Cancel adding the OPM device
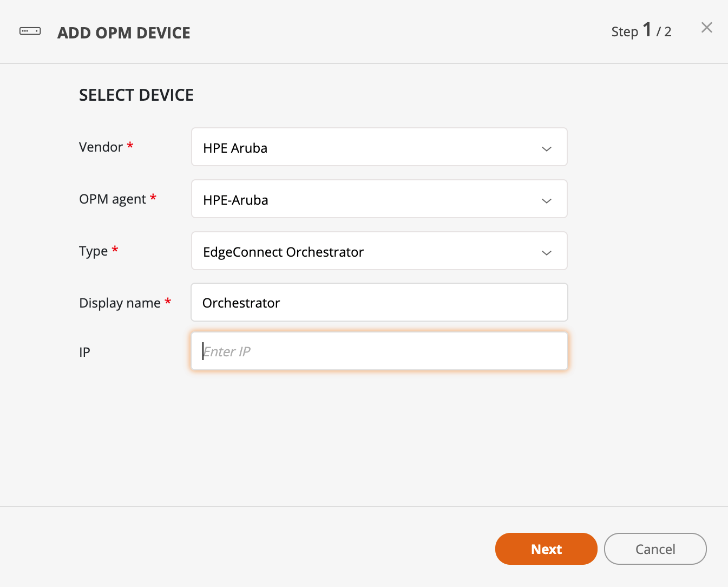 (x=655, y=549)
